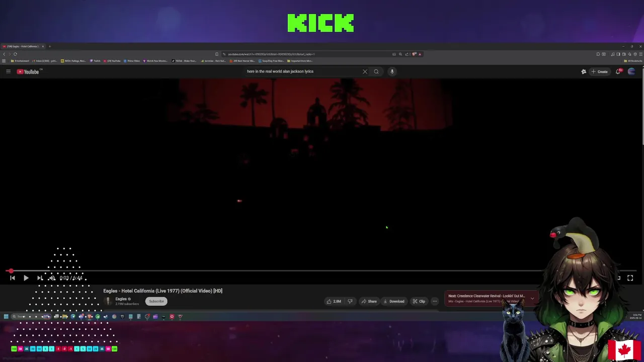
Task: Click the taskbar clock showing time
Action: tap(636, 316)
